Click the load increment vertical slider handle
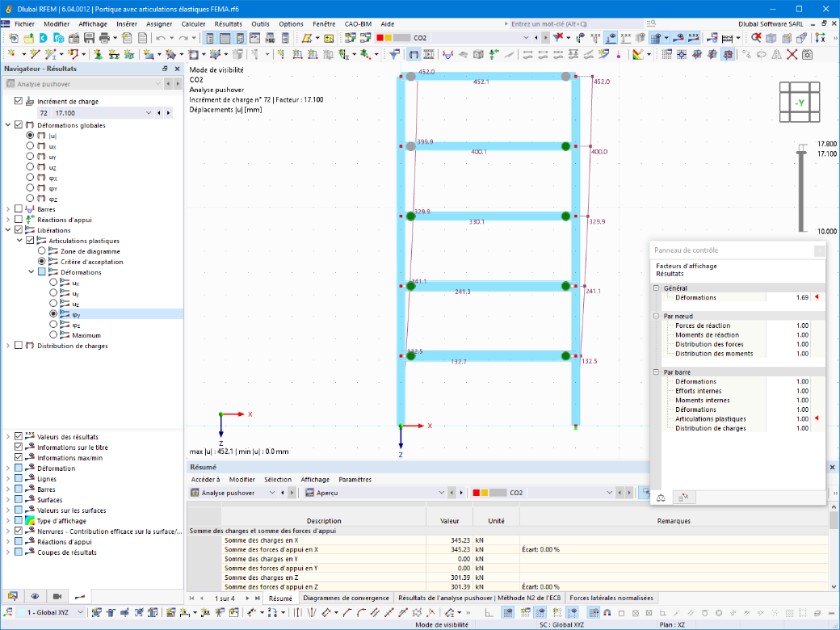The height and width of the screenshot is (630, 840). [x=801, y=153]
